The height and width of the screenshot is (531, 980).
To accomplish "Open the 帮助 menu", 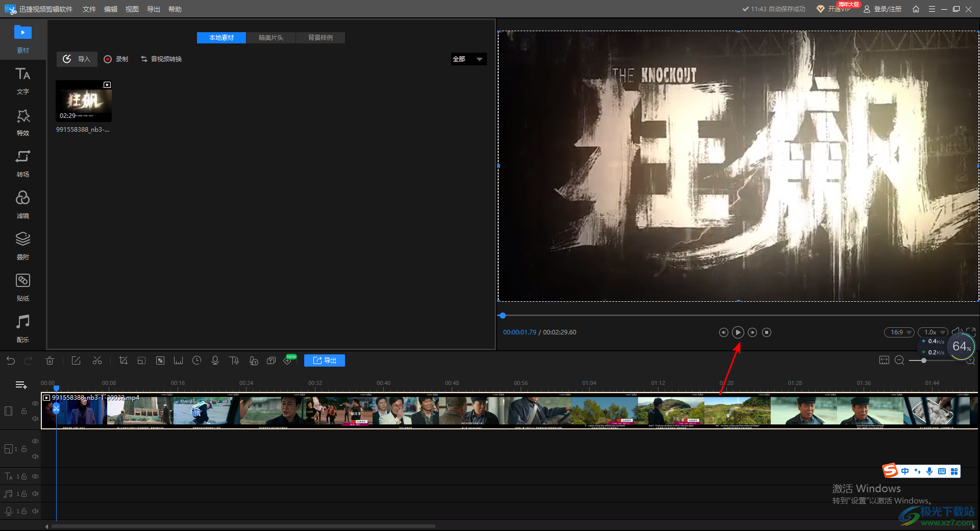I will pyautogui.click(x=175, y=9).
